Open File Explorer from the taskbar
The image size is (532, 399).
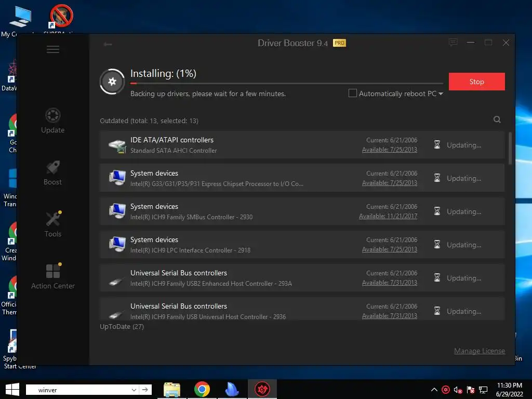point(172,390)
